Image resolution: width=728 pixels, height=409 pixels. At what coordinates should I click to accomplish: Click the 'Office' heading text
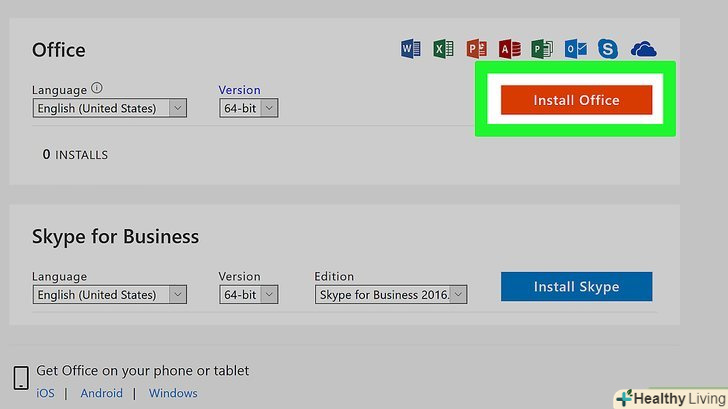pos(58,50)
